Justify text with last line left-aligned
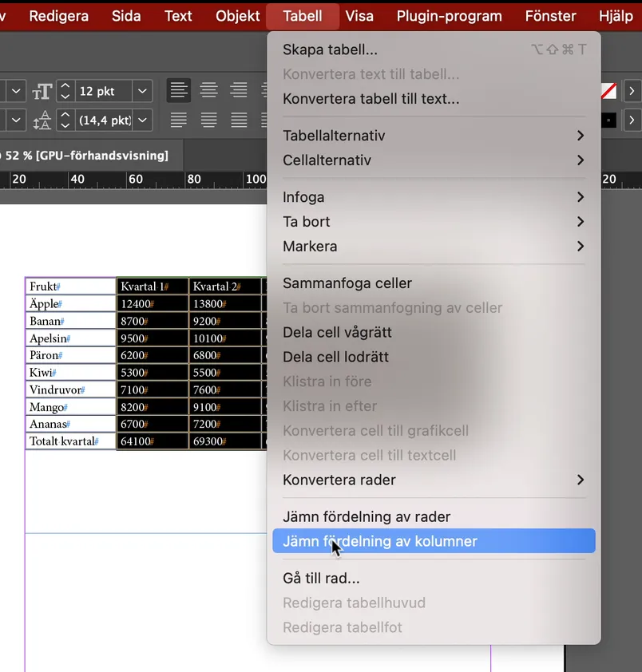This screenshot has width=642, height=672. [x=179, y=121]
